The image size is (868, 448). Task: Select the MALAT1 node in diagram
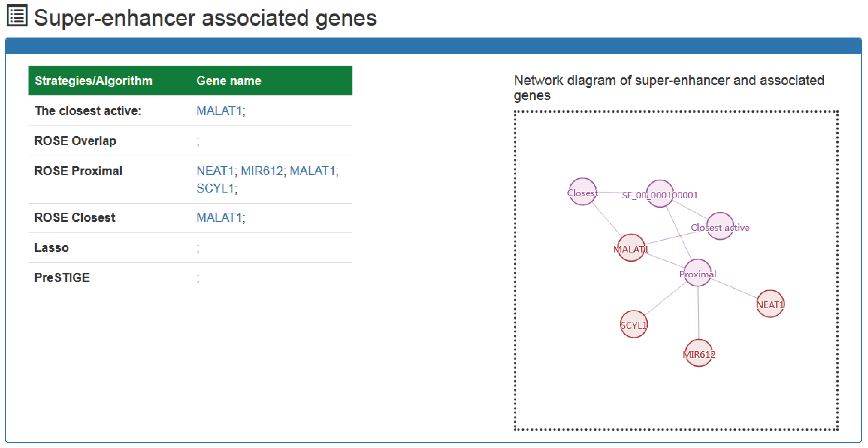(x=631, y=248)
